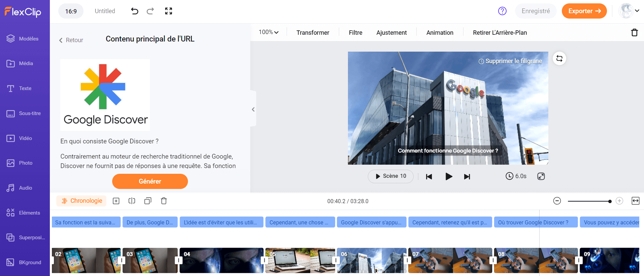Delete selected element with top trash icon
Viewport: 644px width, 276px height.
(634, 32)
